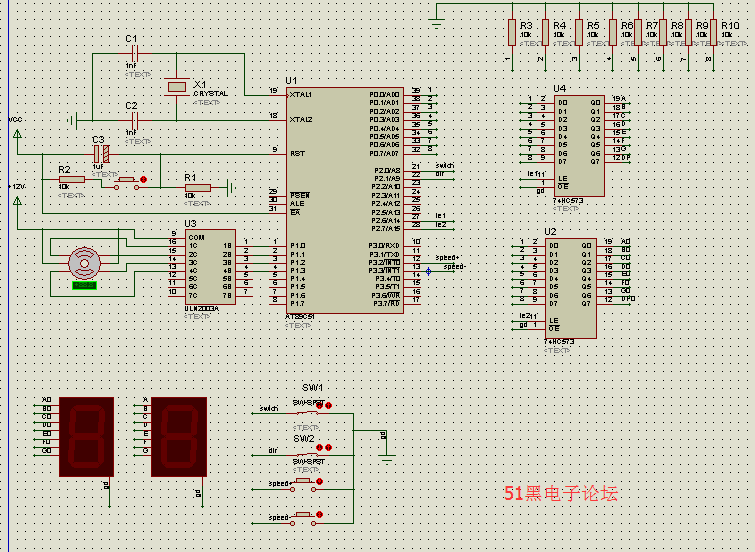Push the reset button near R2
Image resolution: width=755 pixels, height=552 pixels.
click(x=126, y=180)
